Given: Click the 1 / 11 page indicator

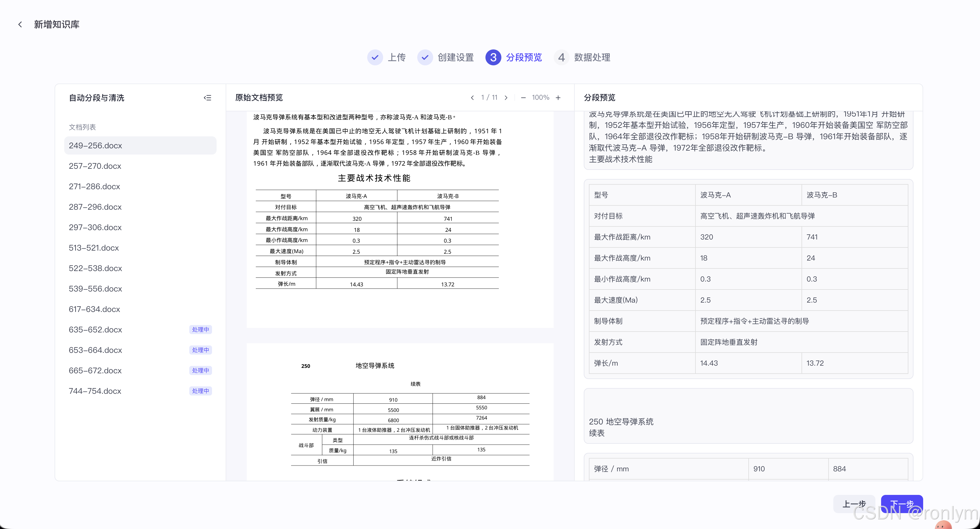Looking at the screenshot, I should [x=489, y=98].
